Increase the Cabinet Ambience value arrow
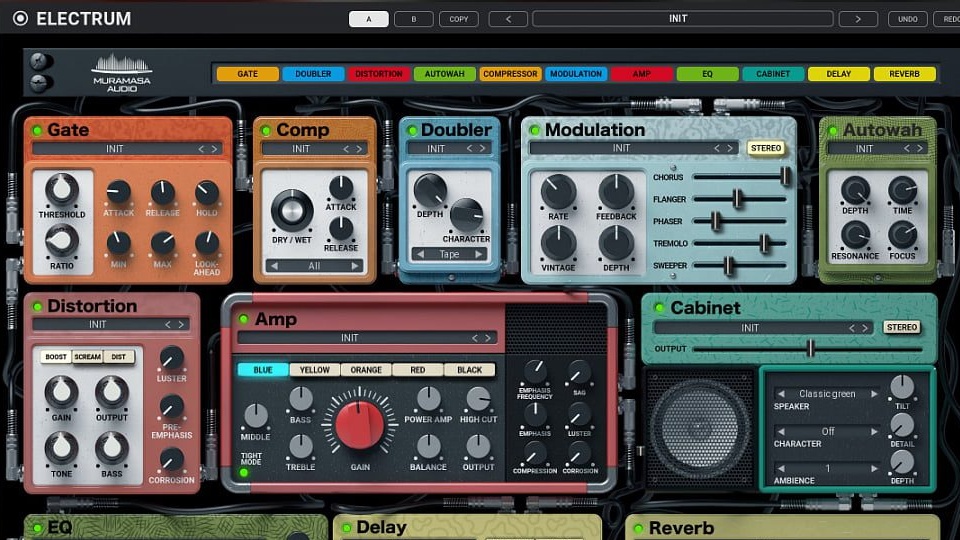This screenshot has height=540, width=960. (x=874, y=468)
